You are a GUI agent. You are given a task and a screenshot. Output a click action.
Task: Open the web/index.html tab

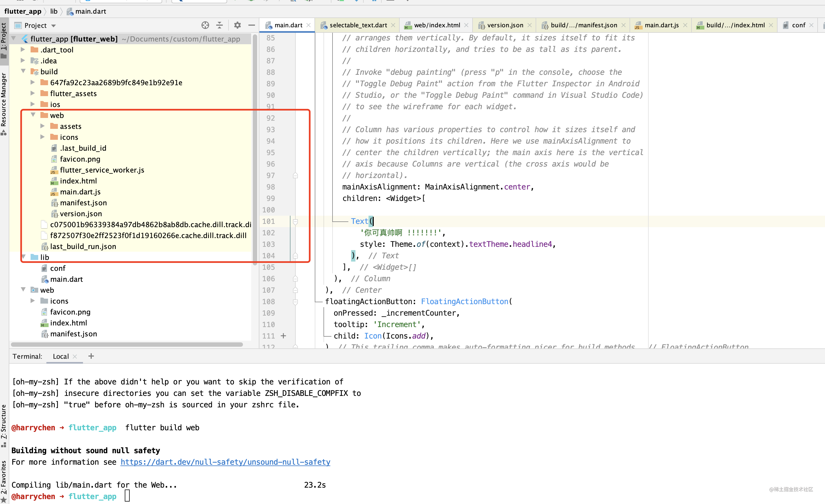[437, 25]
